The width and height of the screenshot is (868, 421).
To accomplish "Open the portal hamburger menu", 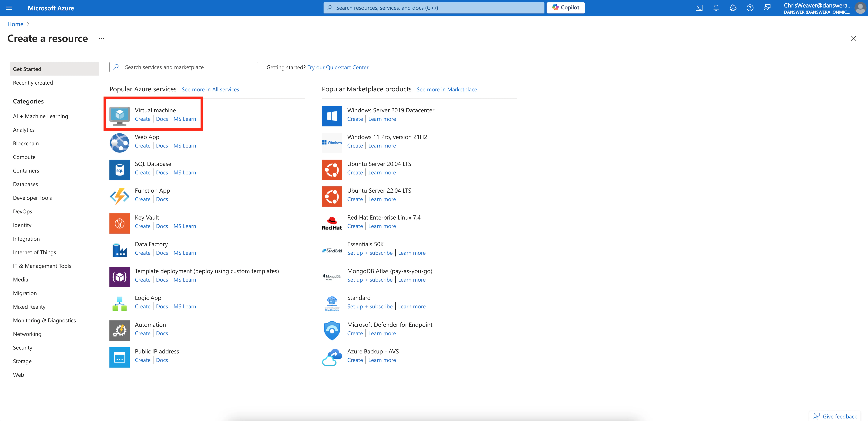I will click(9, 8).
